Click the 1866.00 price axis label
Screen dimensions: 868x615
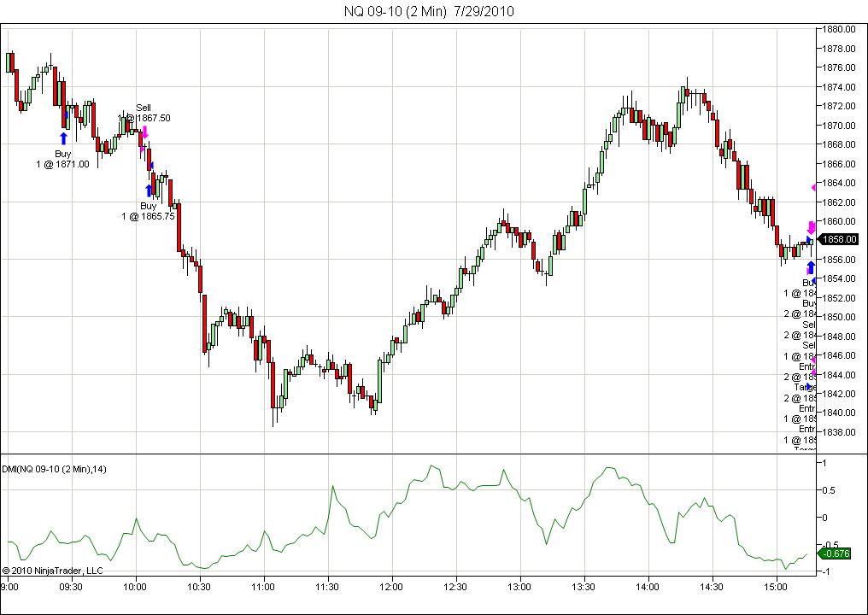click(x=839, y=164)
